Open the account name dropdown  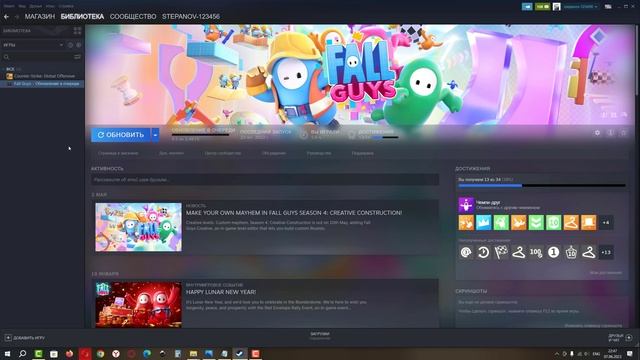click(x=581, y=7)
